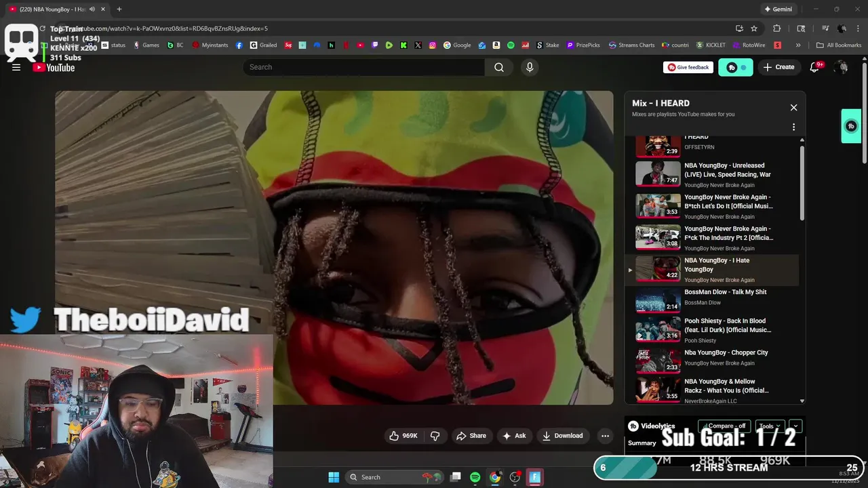Image resolution: width=868 pixels, height=488 pixels.
Task: Open the Myinstants bookmark
Action: click(x=210, y=45)
